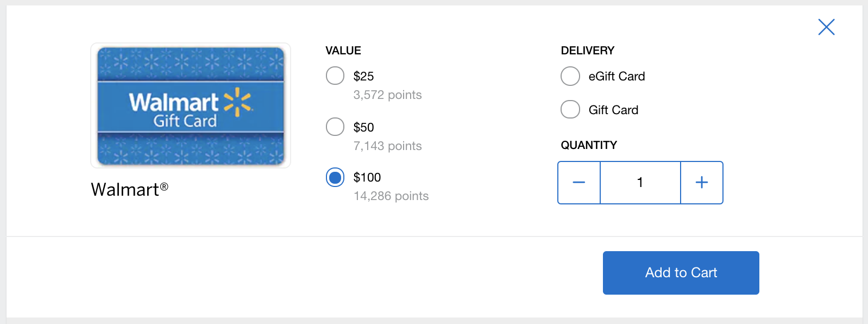The image size is (868, 324).
Task: Click the eGift Card label text
Action: tap(616, 76)
